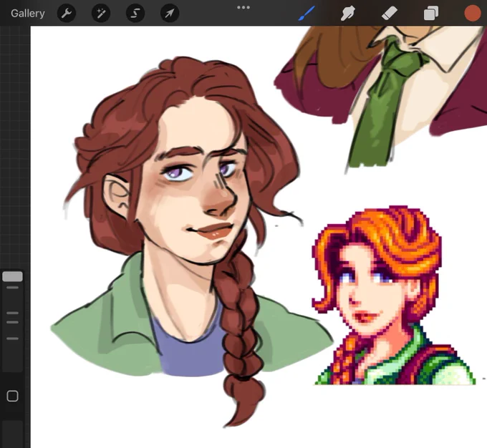Click the brush size slider handle
Screen dimensions: 487x448
12,276
